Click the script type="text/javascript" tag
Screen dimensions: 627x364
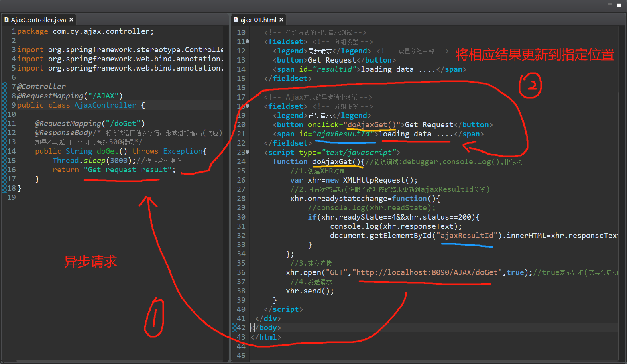tap(332, 153)
